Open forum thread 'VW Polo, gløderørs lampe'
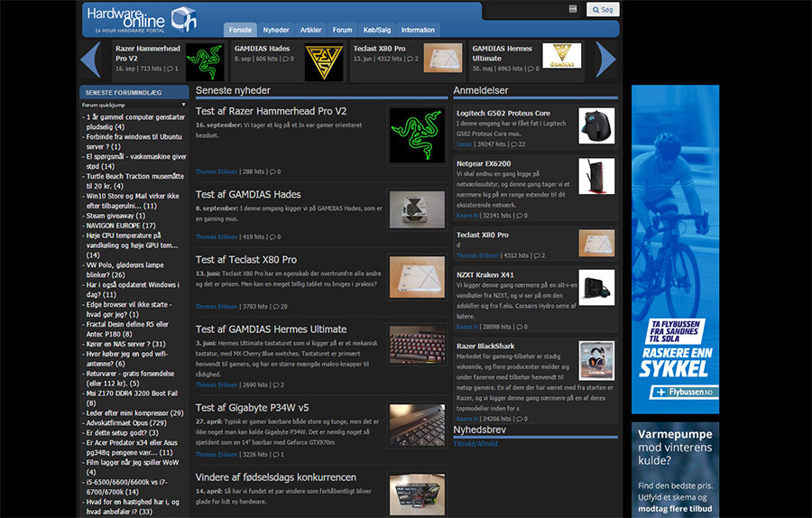This screenshot has width=812, height=518. coord(125,269)
